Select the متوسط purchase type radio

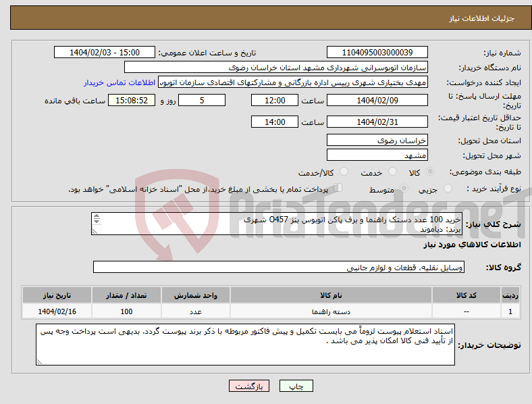click(x=404, y=188)
